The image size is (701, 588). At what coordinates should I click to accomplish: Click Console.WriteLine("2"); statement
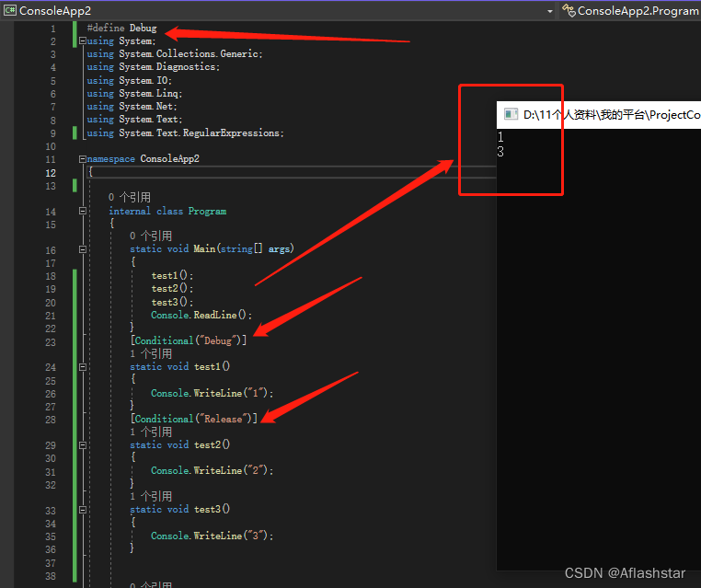212,471
